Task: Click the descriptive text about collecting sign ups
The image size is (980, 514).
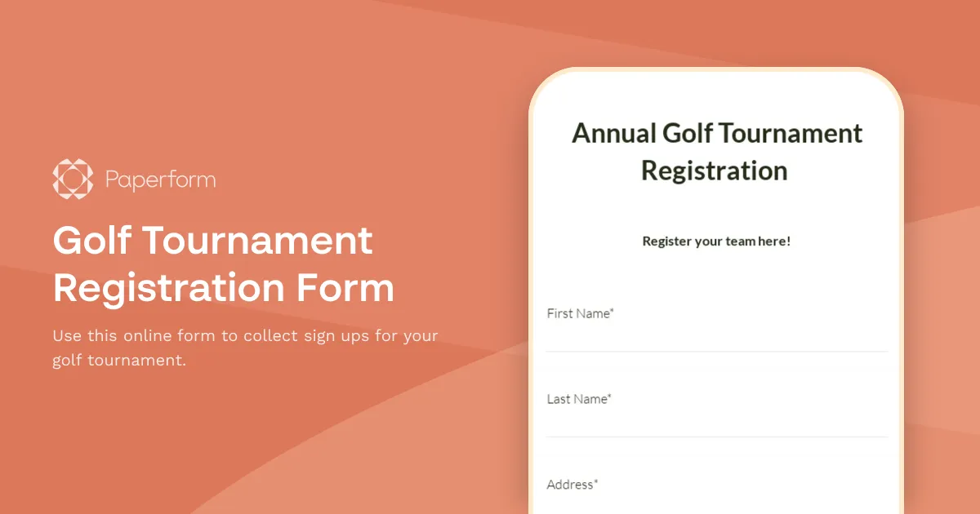Action: [x=244, y=348]
